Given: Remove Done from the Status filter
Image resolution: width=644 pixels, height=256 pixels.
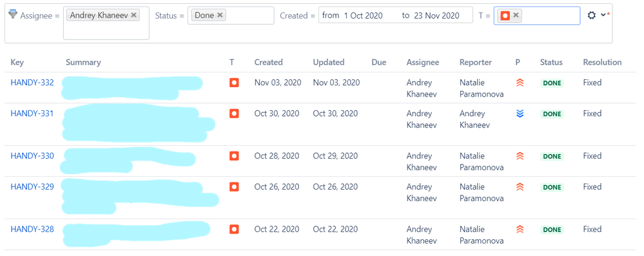Looking at the screenshot, I should point(220,15).
